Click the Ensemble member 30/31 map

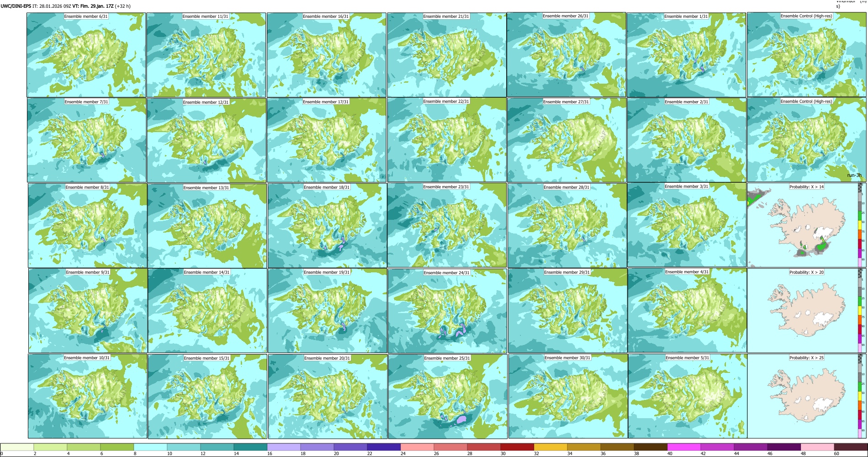[x=568, y=396]
